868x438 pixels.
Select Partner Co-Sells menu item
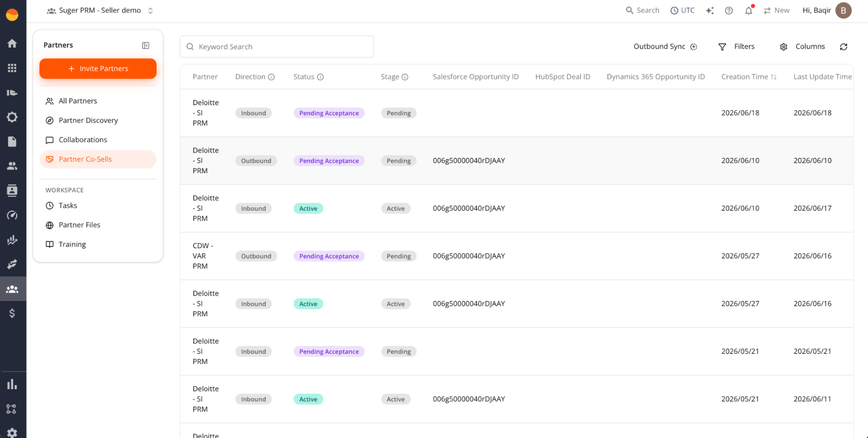coord(98,159)
